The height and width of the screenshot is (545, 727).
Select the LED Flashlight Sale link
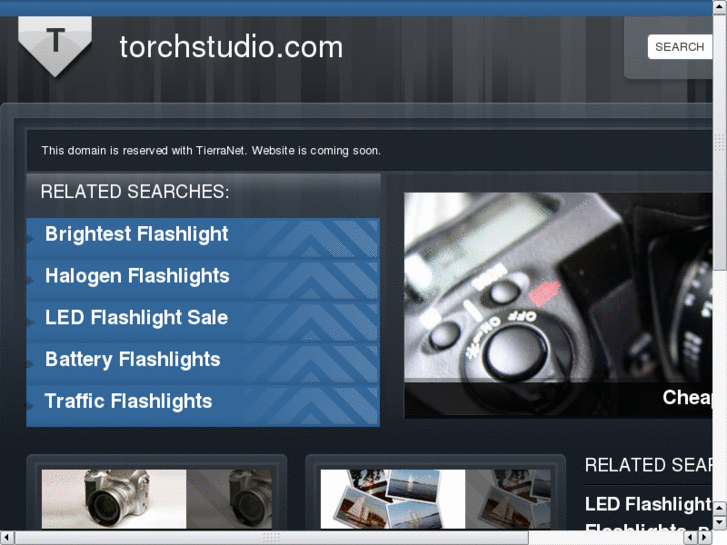click(x=136, y=318)
